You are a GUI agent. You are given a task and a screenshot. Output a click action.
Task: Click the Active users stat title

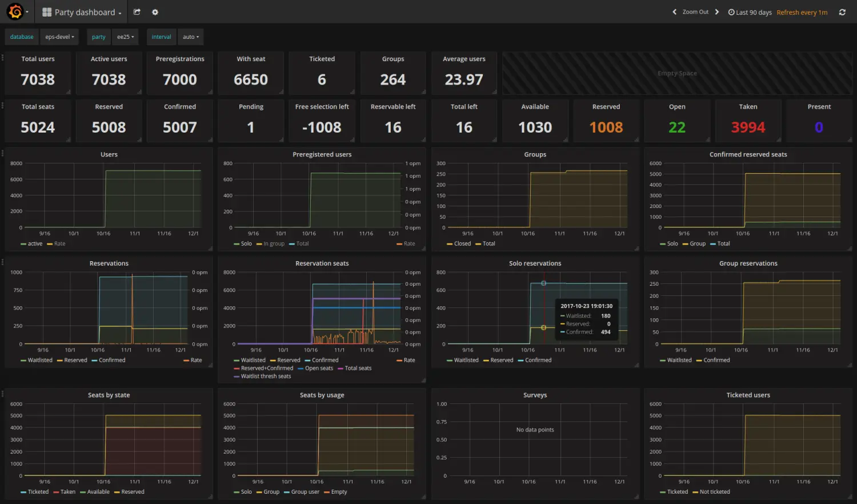click(109, 59)
